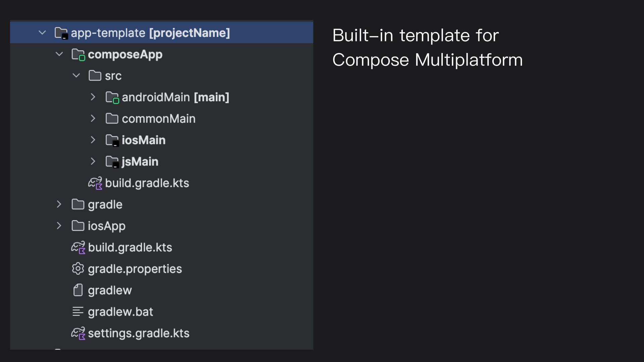The height and width of the screenshot is (362, 644).
Task: Click the text-lines icon beside gradlew.bat
Action: tap(78, 312)
